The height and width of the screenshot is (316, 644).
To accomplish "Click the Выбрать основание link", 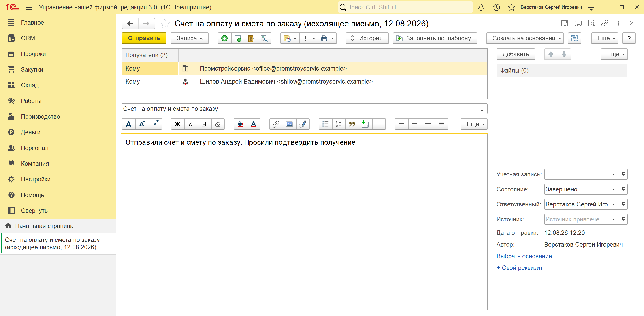I will coord(524,256).
